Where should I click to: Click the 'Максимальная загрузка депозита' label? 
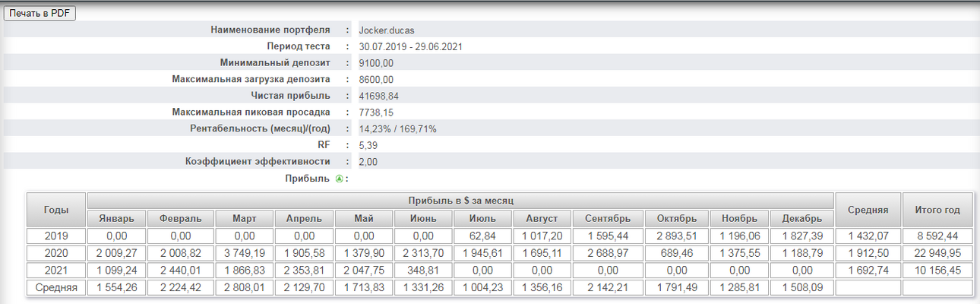(251, 79)
